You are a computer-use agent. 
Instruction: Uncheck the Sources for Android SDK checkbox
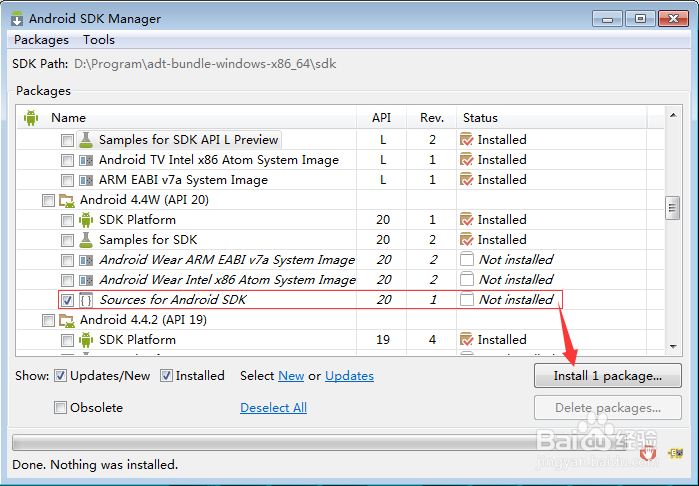(x=67, y=300)
